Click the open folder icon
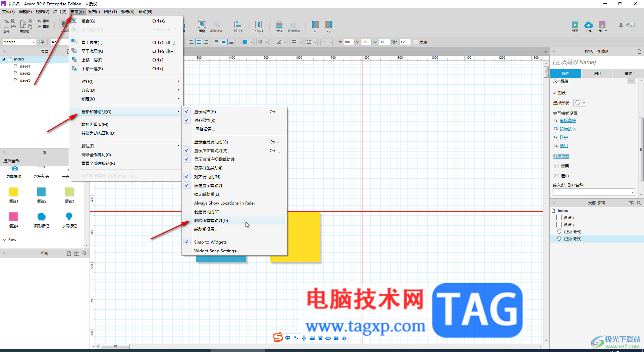 (x=13, y=27)
